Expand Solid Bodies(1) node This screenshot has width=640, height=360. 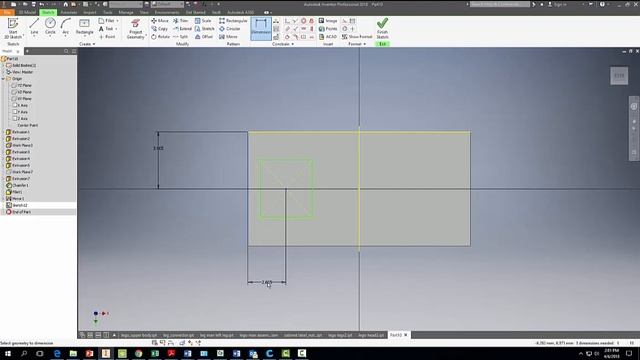pyautogui.click(x=3, y=65)
